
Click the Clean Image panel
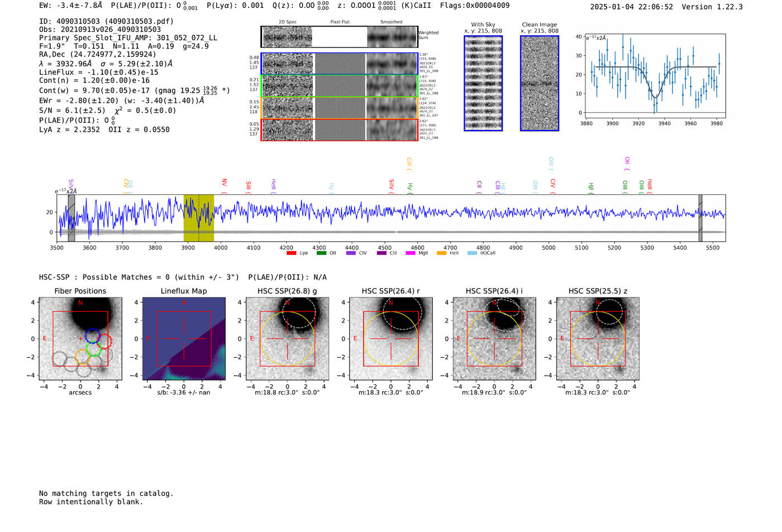coord(539,83)
